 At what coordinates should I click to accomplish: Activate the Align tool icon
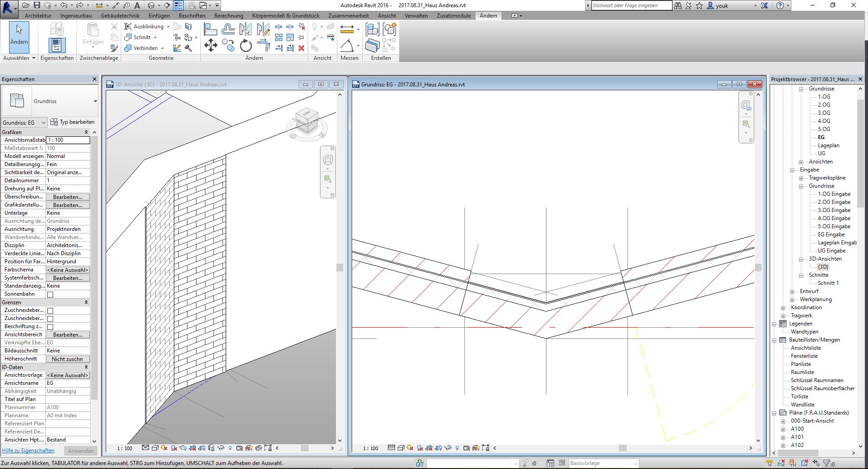tap(210, 30)
